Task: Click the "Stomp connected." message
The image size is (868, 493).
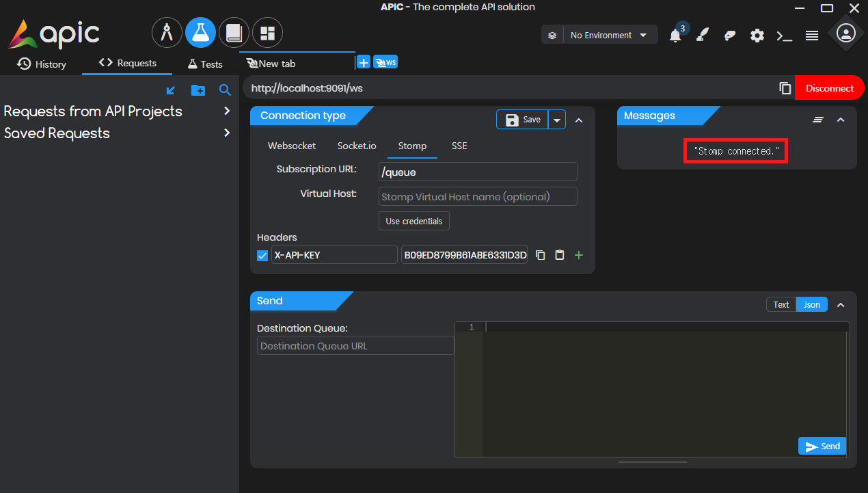Action: click(x=736, y=151)
